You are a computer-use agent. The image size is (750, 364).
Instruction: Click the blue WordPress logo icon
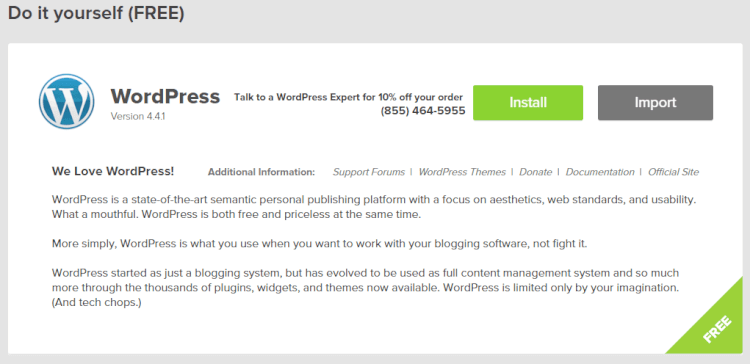pos(66,101)
